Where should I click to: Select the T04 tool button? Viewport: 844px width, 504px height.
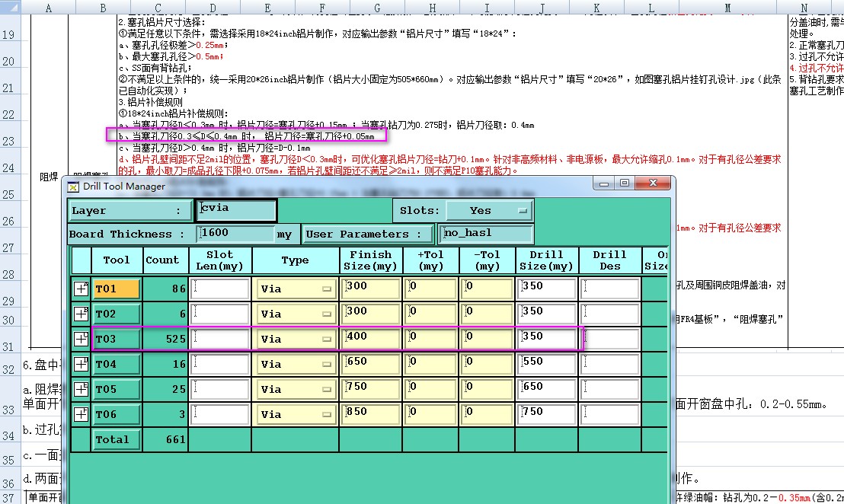[117, 364]
